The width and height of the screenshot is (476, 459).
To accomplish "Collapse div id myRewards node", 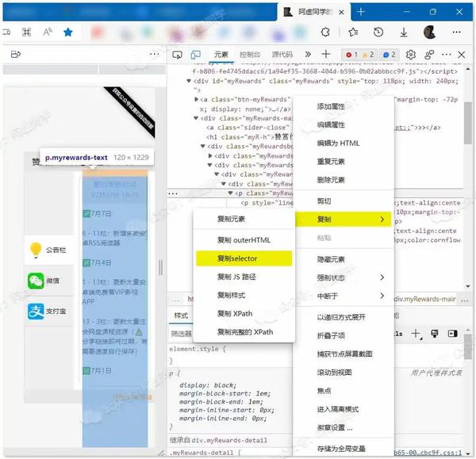I will tap(189, 81).
